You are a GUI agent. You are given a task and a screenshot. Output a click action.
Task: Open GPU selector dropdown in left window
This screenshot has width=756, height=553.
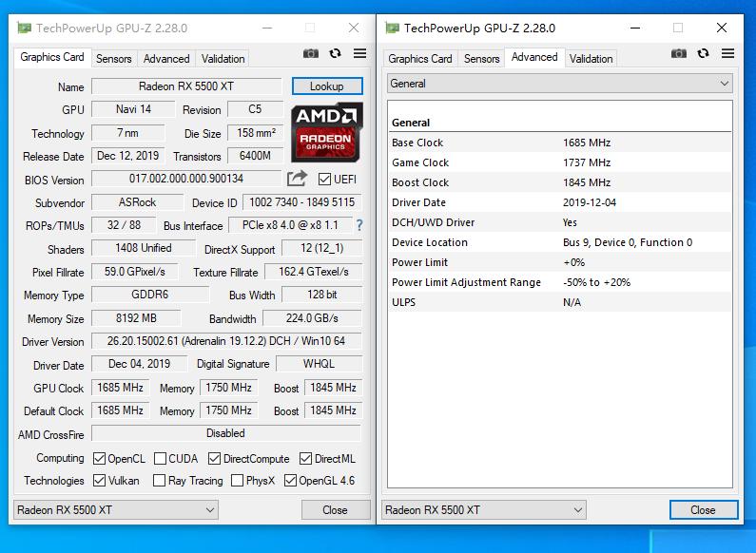tap(116, 509)
